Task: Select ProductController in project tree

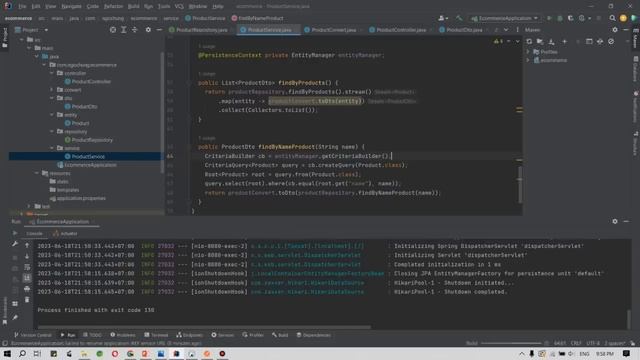Action: [x=88, y=82]
